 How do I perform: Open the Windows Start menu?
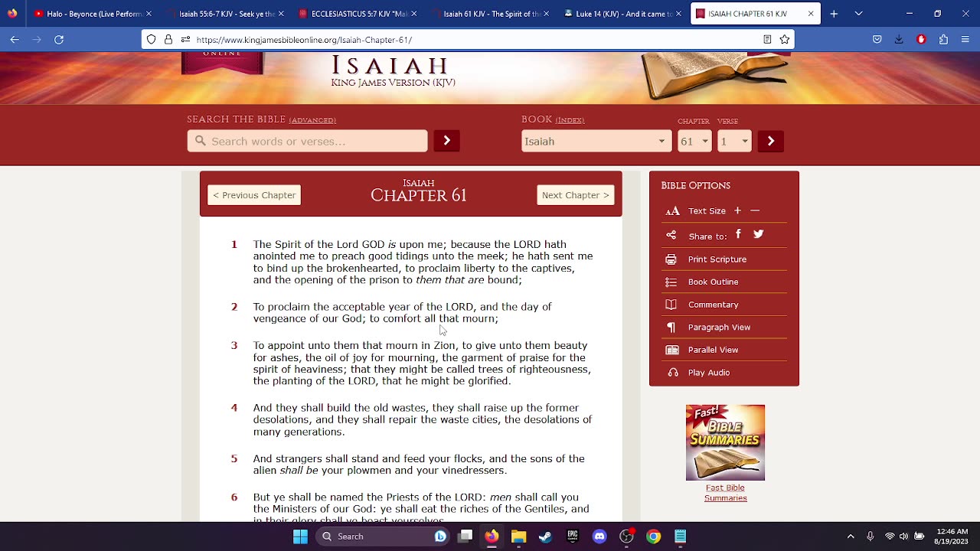point(300,536)
